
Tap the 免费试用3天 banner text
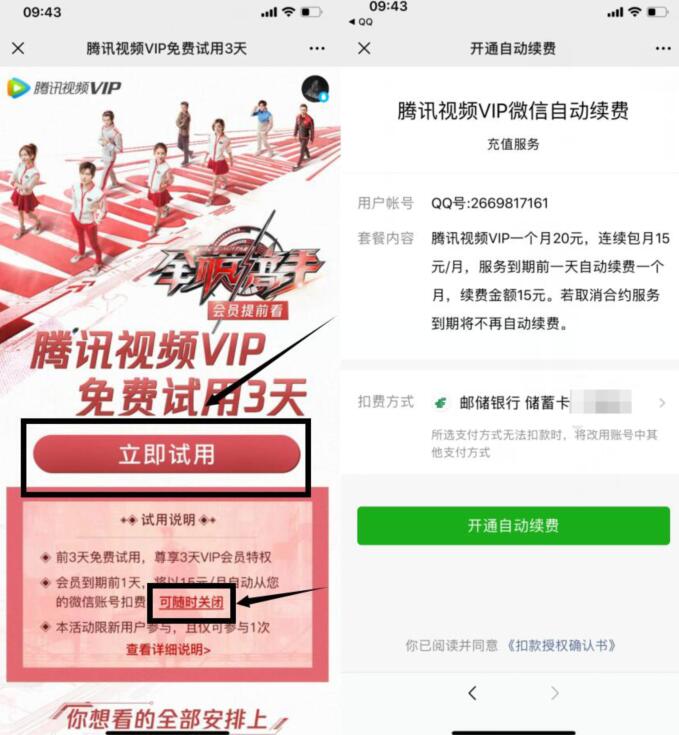pyautogui.click(x=192, y=398)
